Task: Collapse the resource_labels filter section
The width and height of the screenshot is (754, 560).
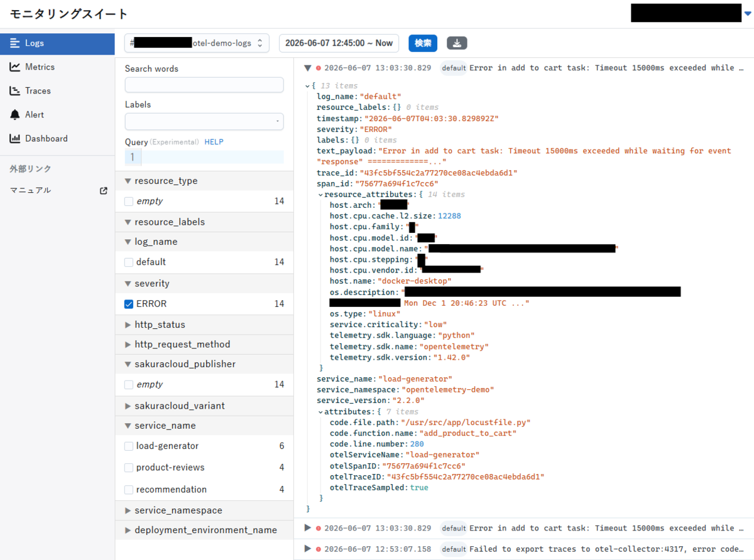Action: click(x=204, y=222)
